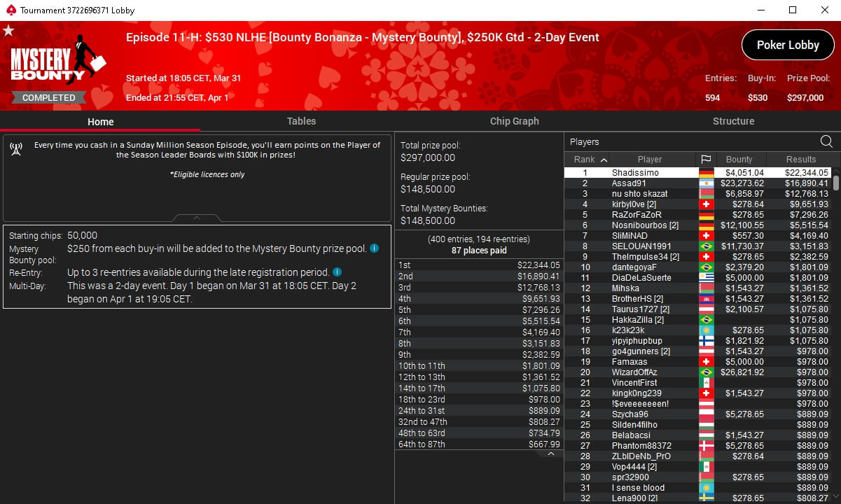Click info icon beside Re-Entry description

coord(337,272)
